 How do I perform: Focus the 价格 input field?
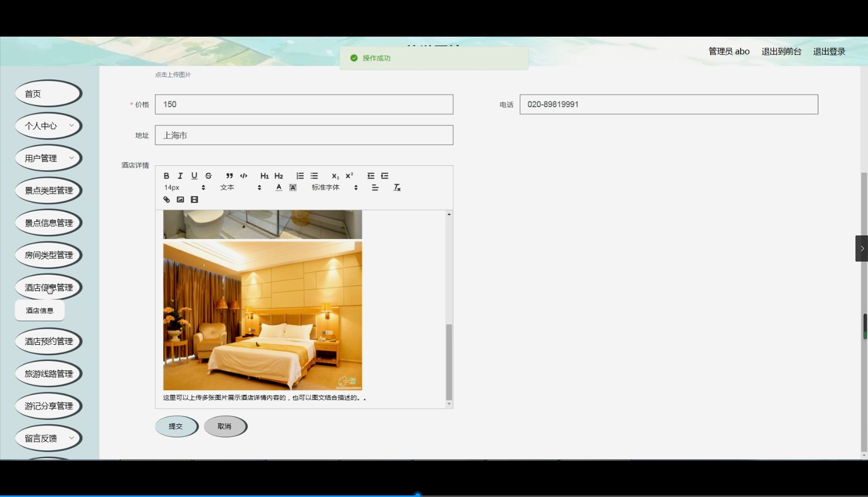(x=304, y=105)
